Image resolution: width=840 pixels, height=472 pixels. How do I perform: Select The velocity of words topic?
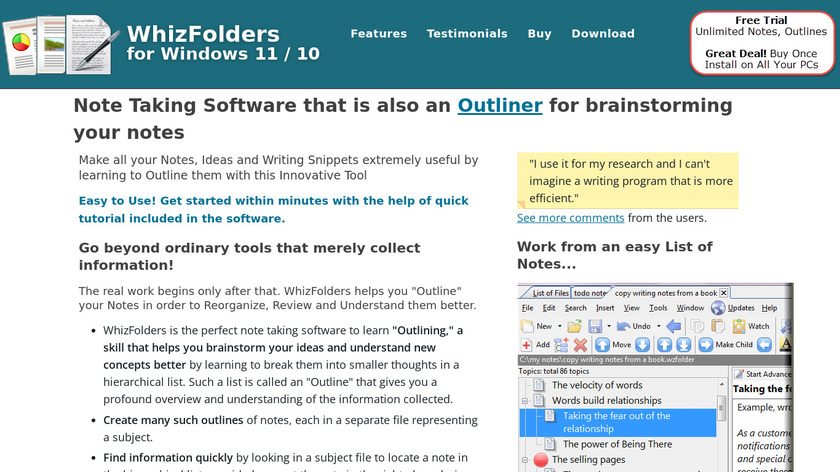coord(597,385)
